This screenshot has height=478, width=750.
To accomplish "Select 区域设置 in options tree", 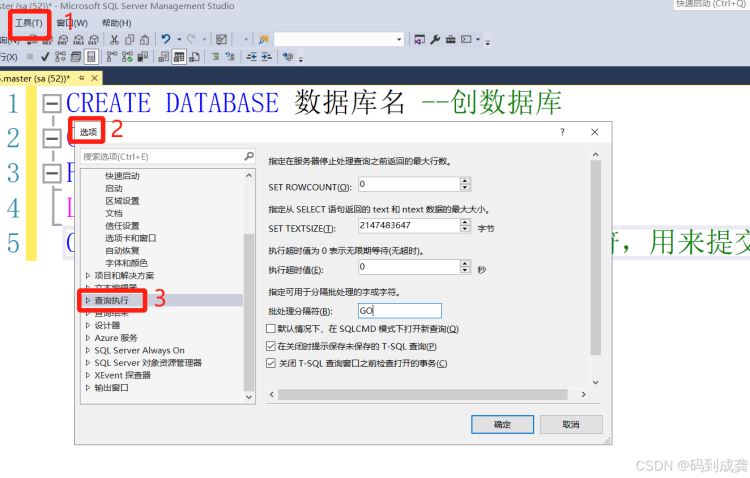I will [x=122, y=201].
